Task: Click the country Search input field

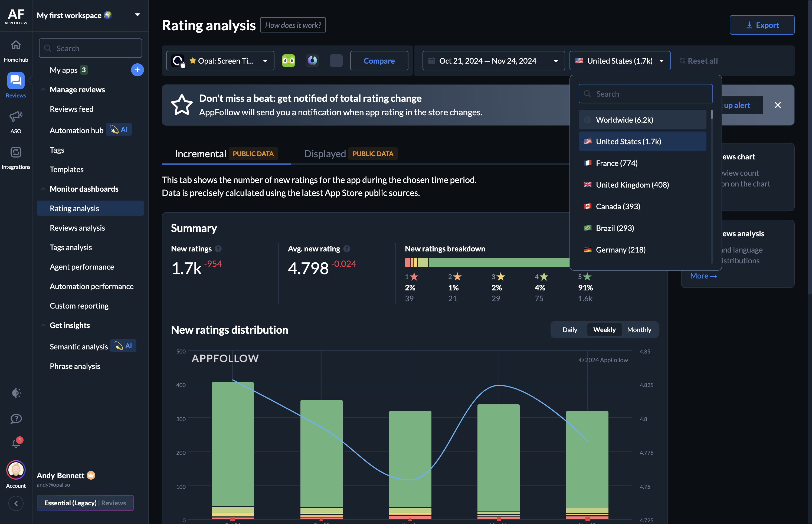Action: 645,94
